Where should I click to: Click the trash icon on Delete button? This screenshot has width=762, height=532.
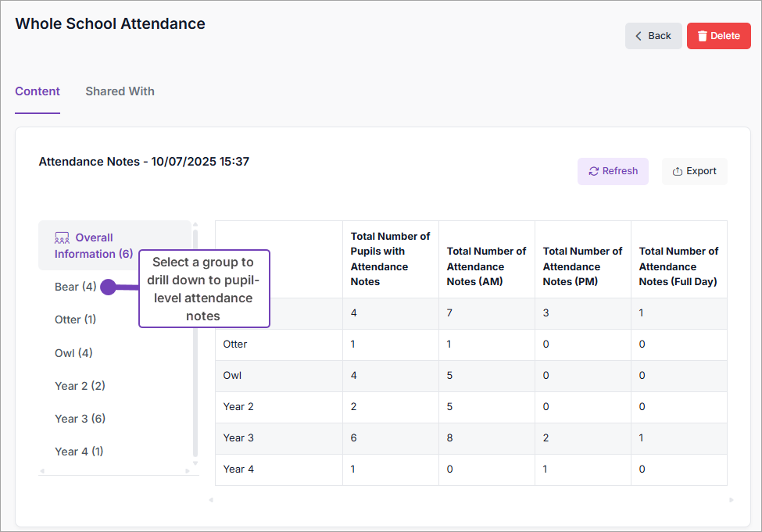tap(703, 36)
